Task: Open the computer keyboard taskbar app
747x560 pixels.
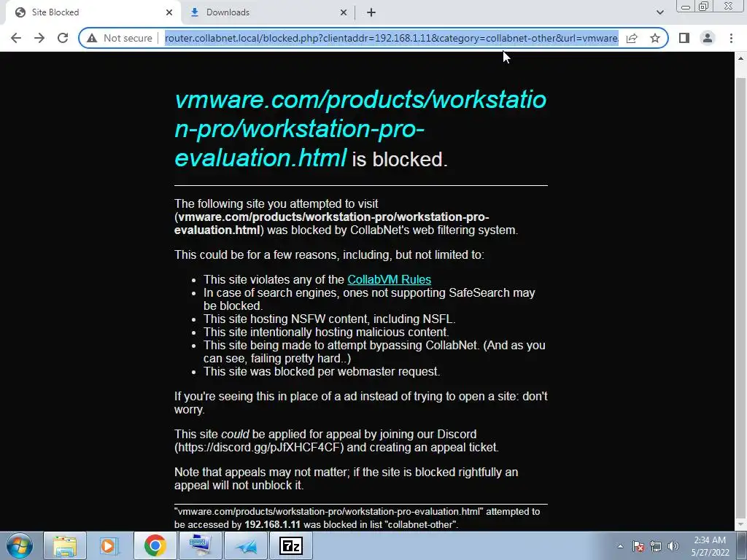Action: pos(200,545)
